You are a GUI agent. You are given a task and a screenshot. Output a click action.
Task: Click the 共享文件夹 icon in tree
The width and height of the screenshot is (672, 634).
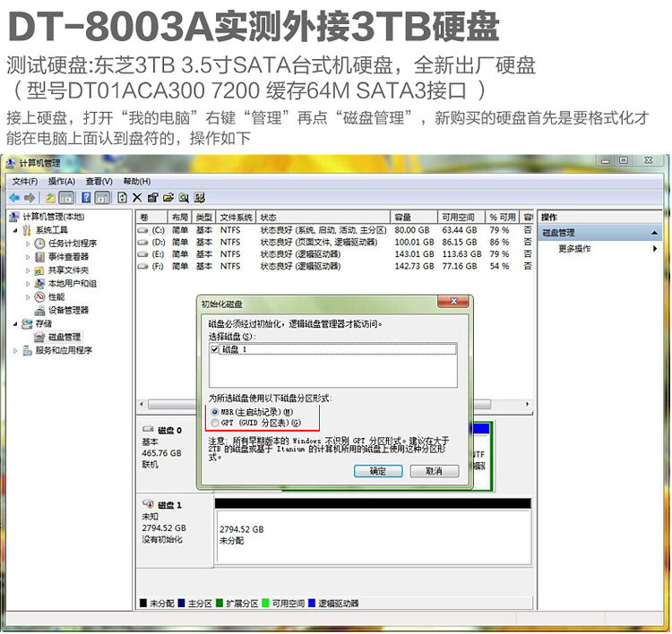[x=39, y=270]
